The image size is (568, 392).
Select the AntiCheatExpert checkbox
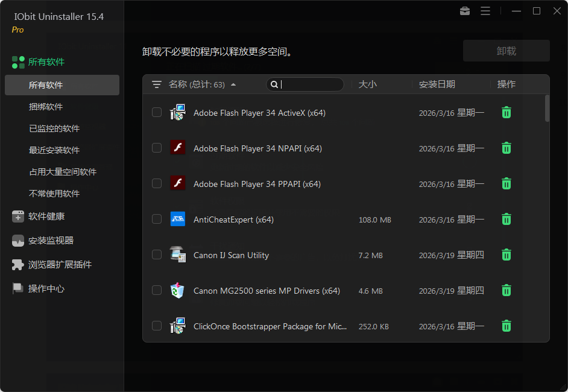coord(157,220)
